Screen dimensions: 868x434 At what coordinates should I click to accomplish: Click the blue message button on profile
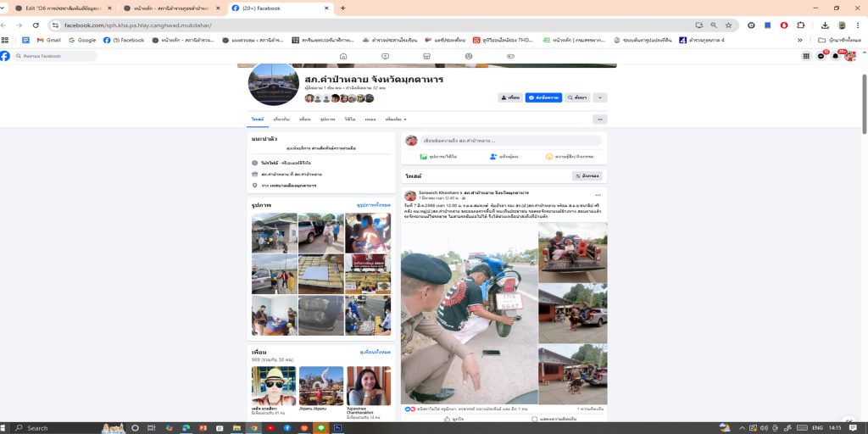pyautogui.click(x=543, y=97)
